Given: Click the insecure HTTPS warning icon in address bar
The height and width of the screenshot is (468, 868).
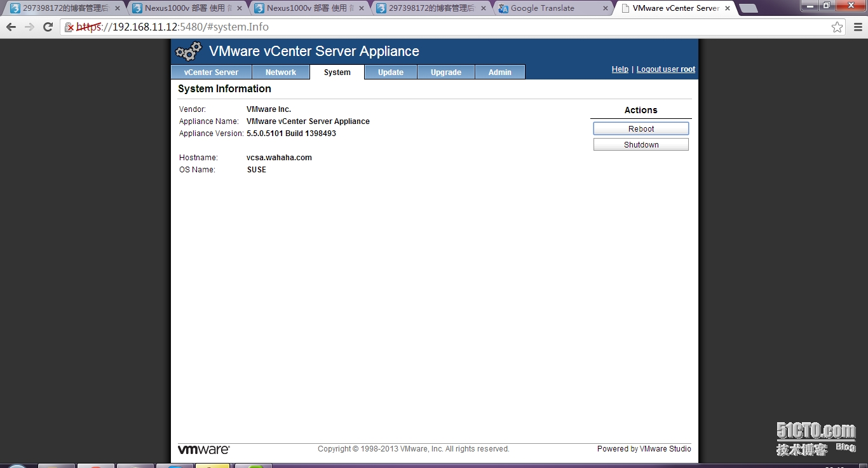Looking at the screenshot, I should pos(69,27).
